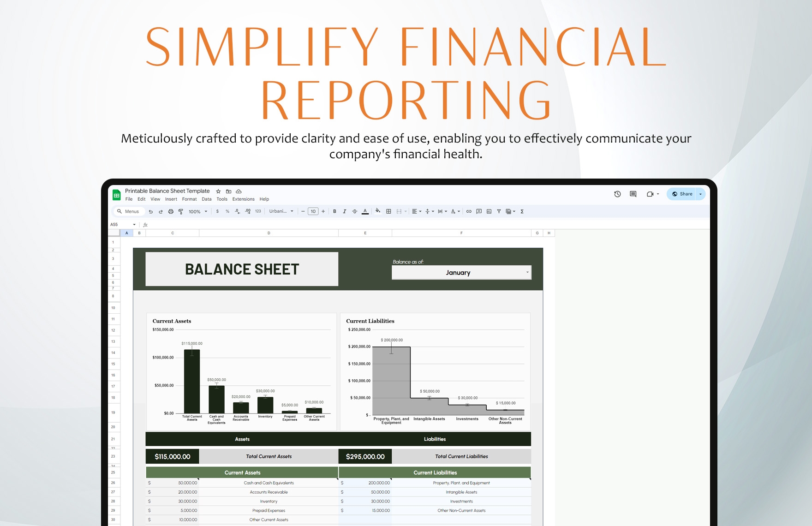Screen dimensions: 812x526
Task: Open the Urbanist font family dropdown
Action: pos(281,211)
